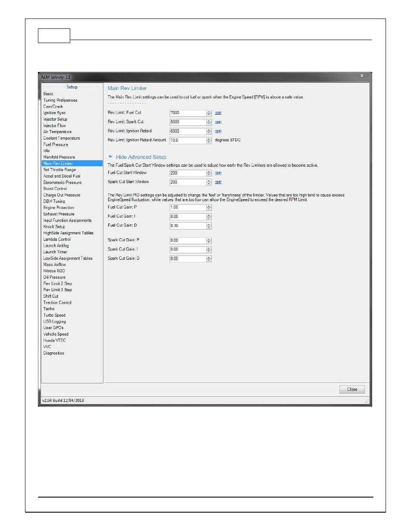The width and height of the screenshot is (411, 532).
Task: Open rpm link for Spark Cut Start Window
Action: pos(218,182)
